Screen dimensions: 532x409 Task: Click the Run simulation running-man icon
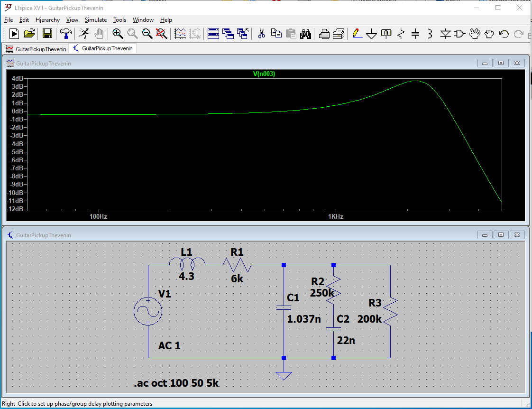click(x=84, y=33)
